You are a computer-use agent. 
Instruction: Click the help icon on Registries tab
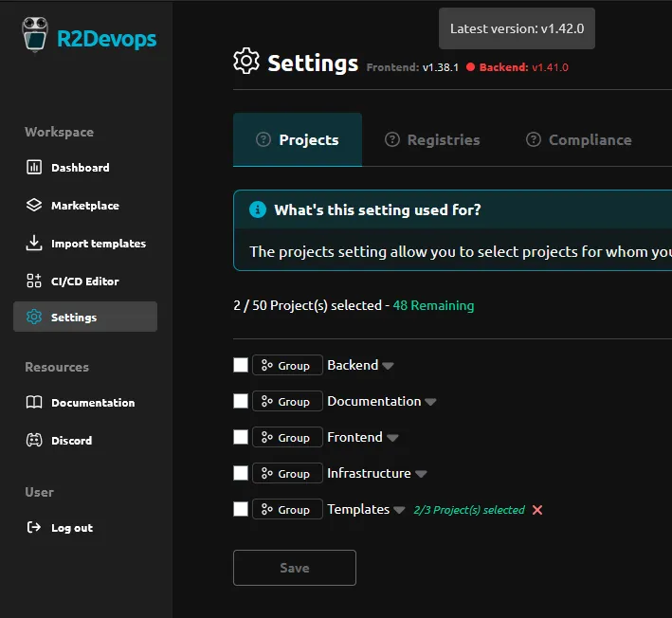tap(392, 139)
